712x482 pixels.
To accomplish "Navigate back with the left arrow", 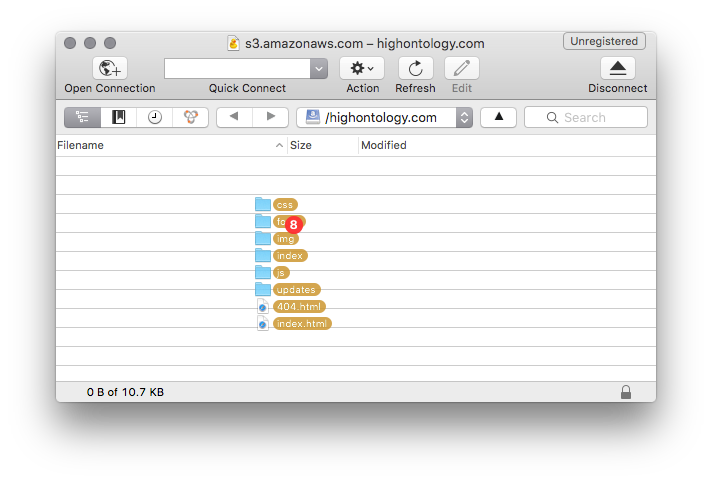I will coord(234,117).
